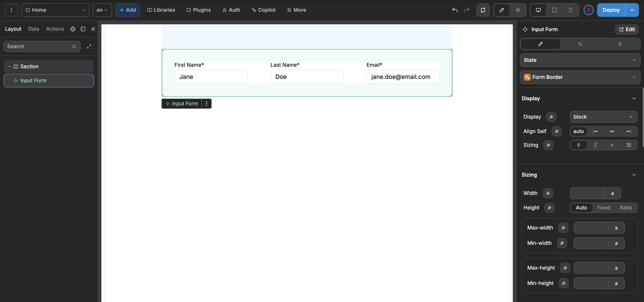Open the debug bug icon
The image size is (644, 302).
(x=73, y=29)
